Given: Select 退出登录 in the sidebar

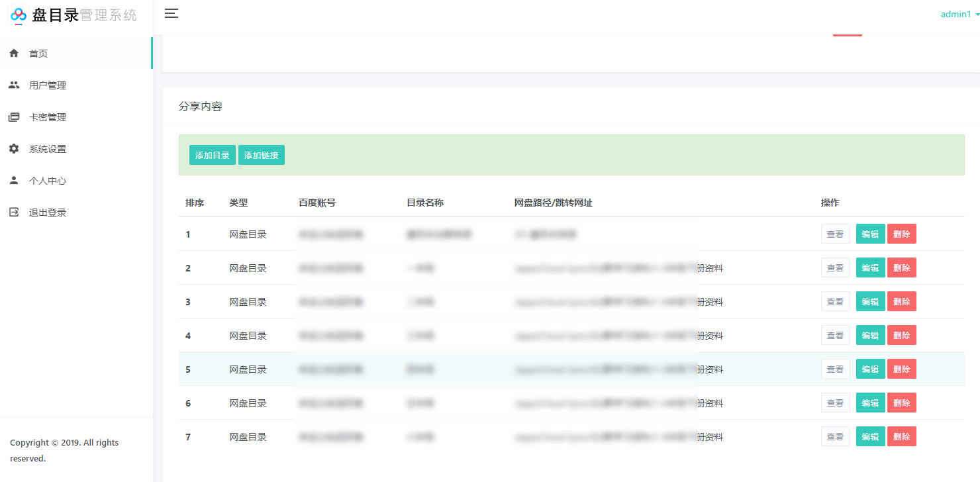Looking at the screenshot, I should pos(76,213).
